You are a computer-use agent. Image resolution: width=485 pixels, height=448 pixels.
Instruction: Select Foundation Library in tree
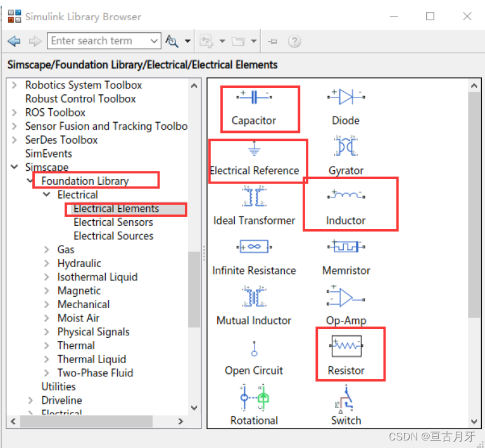point(85,181)
